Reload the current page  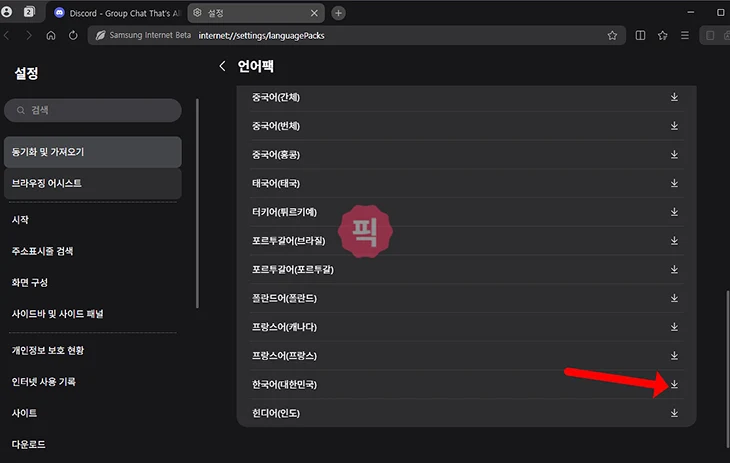tap(73, 35)
